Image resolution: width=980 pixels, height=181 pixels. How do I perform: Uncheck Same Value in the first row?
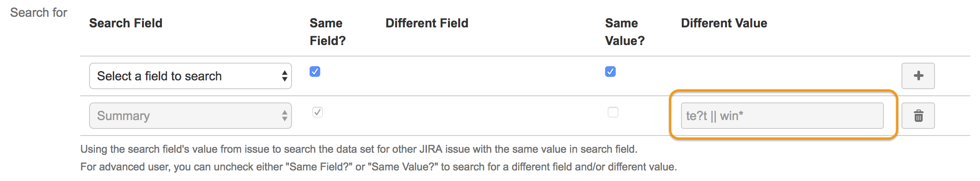(x=610, y=72)
